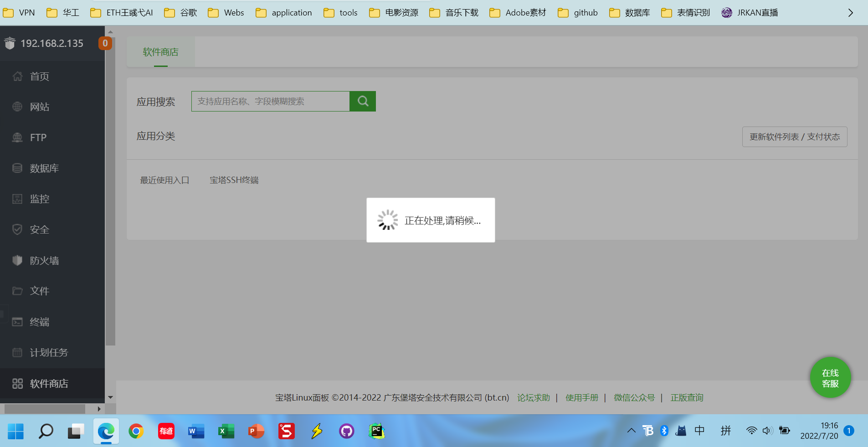Image resolution: width=868 pixels, height=447 pixels.
Task: Show hidden system tray icons
Action: point(631,431)
